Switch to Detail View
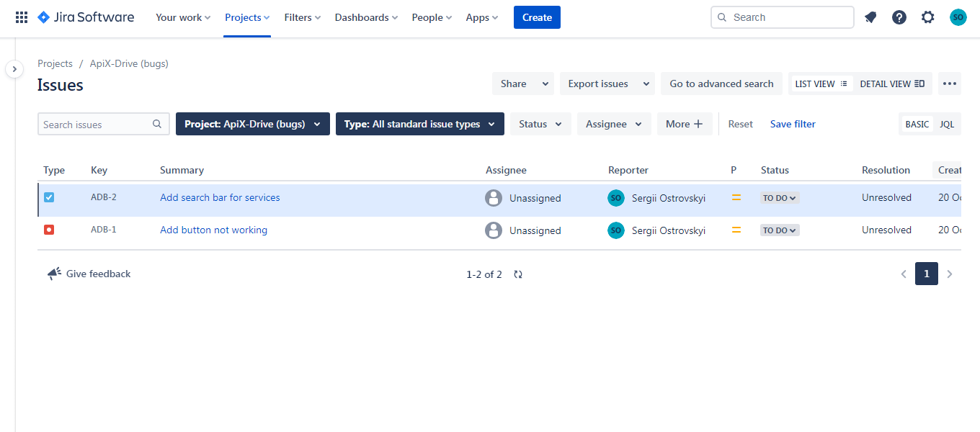 pyautogui.click(x=892, y=84)
